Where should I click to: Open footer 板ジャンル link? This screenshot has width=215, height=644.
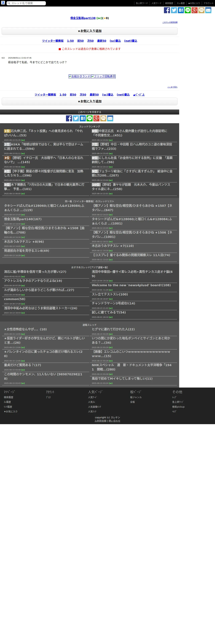[x=136, y=397]
